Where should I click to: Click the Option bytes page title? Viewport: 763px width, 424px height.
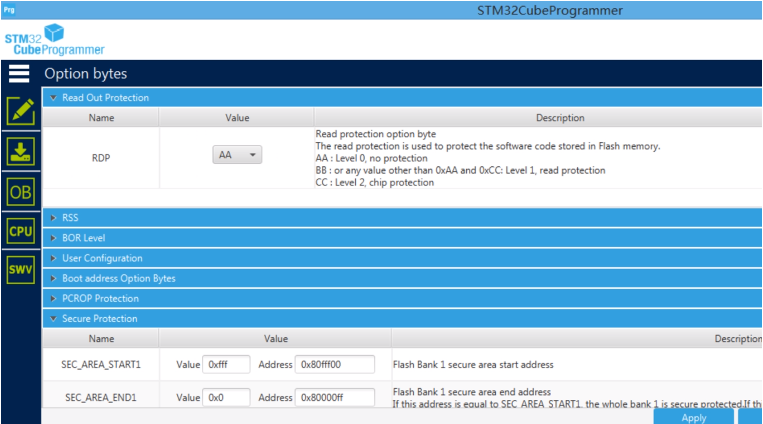(86, 74)
